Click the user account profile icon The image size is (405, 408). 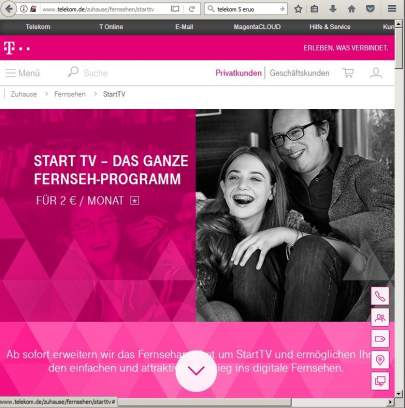point(376,73)
